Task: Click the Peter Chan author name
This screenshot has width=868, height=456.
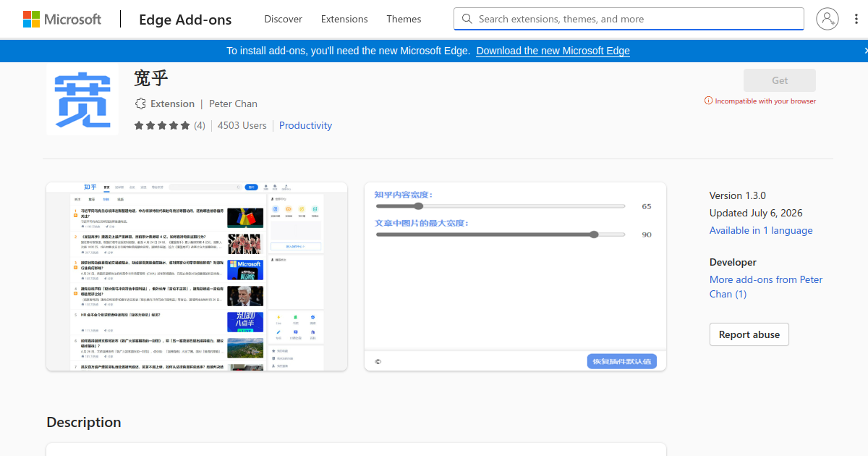Action: click(x=233, y=104)
